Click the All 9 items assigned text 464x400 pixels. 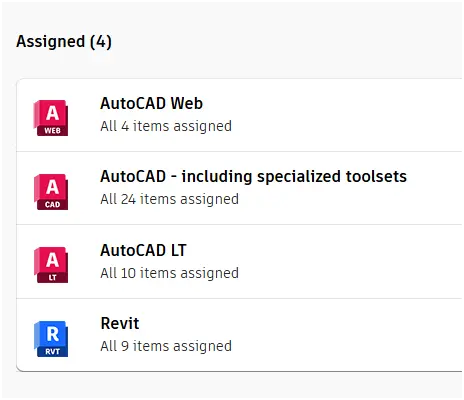[166, 346]
